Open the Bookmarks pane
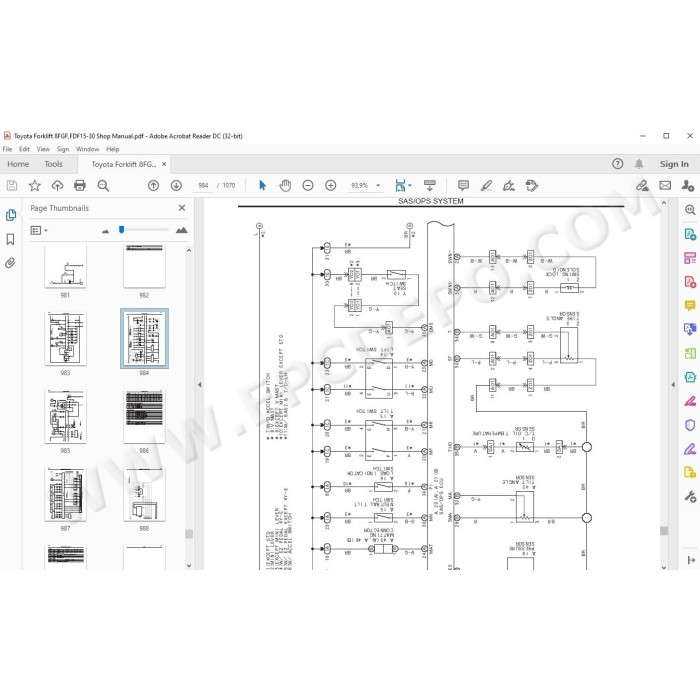This screenshot has height=700, width=700. point(10,239)
